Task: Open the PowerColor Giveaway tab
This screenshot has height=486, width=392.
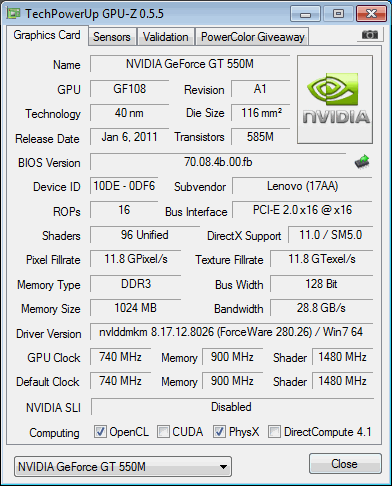Action: click(x=253, y=37)
